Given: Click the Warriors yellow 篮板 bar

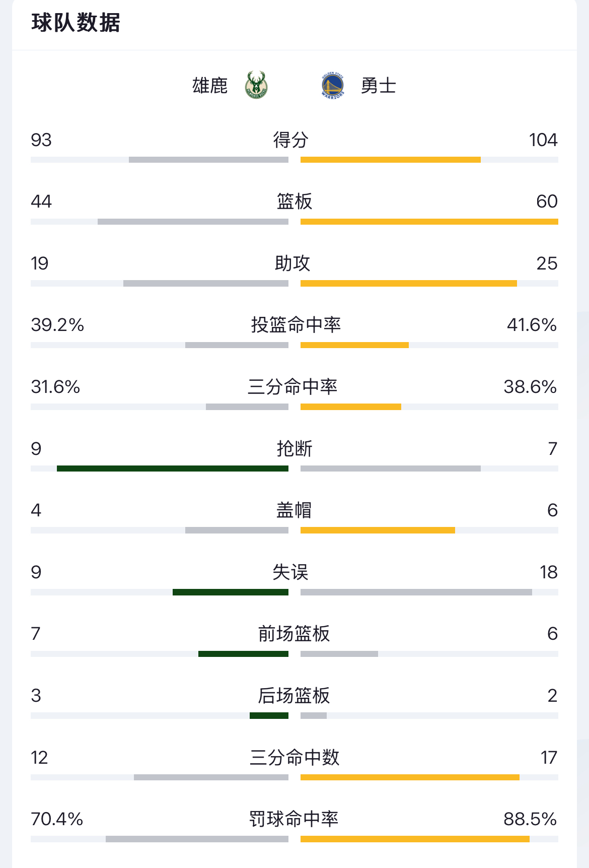Looking at the screenshot, I should [429, 222].
